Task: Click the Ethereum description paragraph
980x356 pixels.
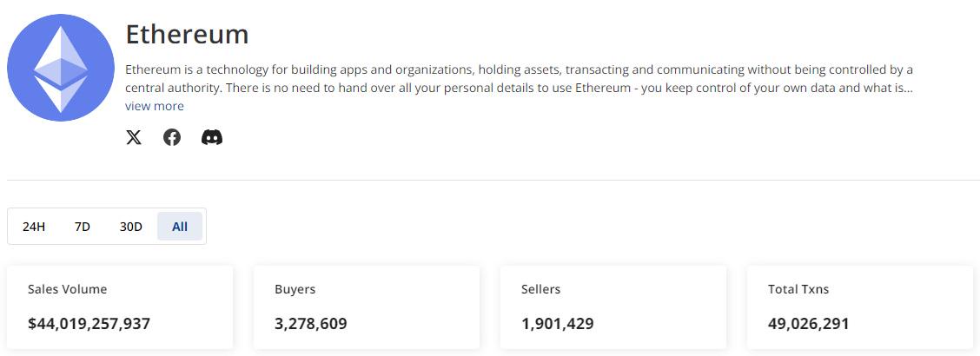Action: [x=518, y=78]
